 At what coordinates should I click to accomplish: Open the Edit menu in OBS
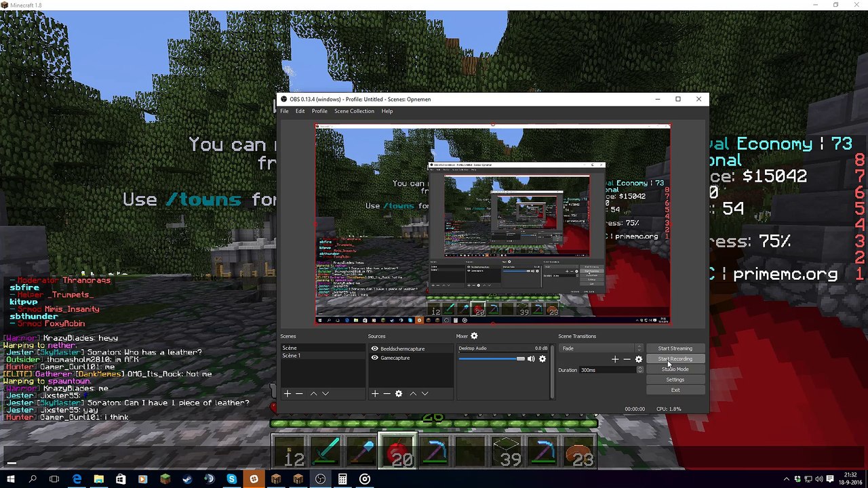point(300,111)
